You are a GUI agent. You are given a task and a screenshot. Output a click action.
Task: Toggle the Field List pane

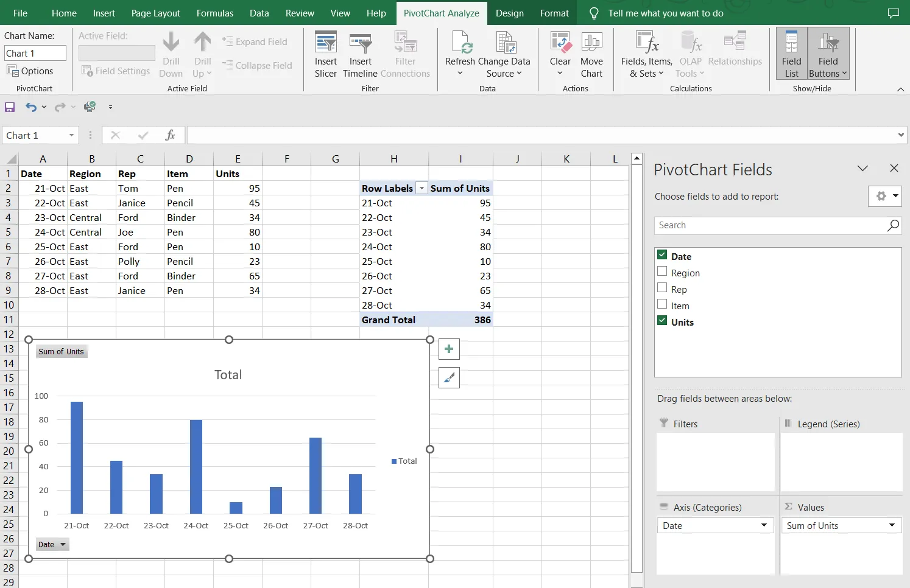tap(790, 54)
